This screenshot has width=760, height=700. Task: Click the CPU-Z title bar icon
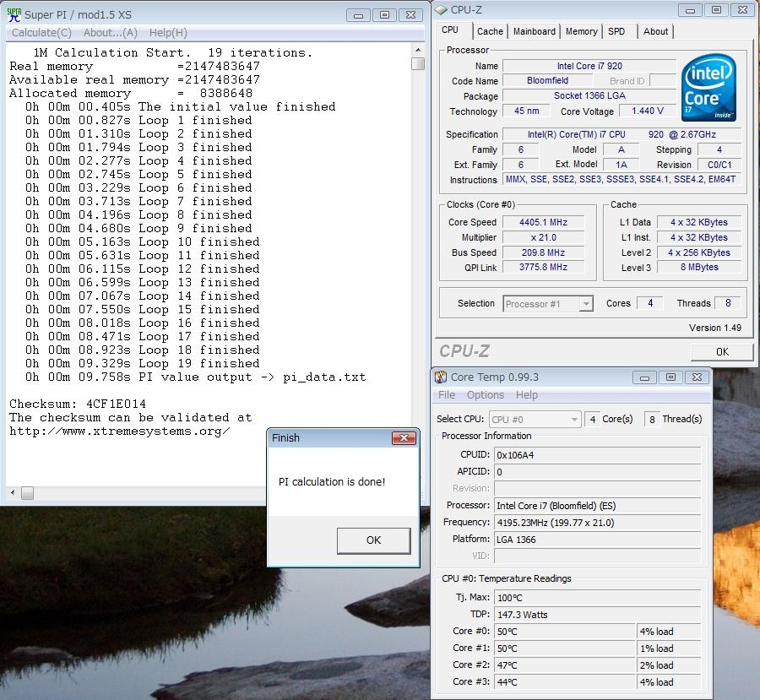tap(441, 9)
